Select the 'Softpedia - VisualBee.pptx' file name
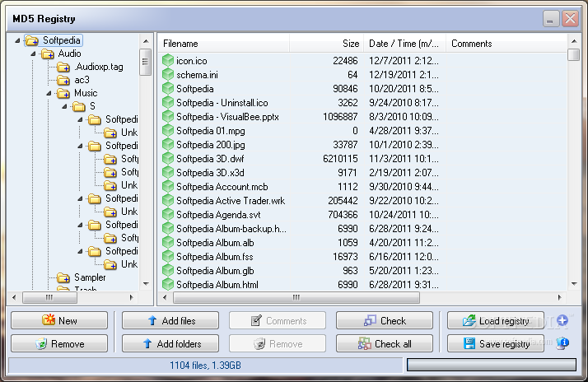Screen dimensions: 588x382 tap(227, 117)
